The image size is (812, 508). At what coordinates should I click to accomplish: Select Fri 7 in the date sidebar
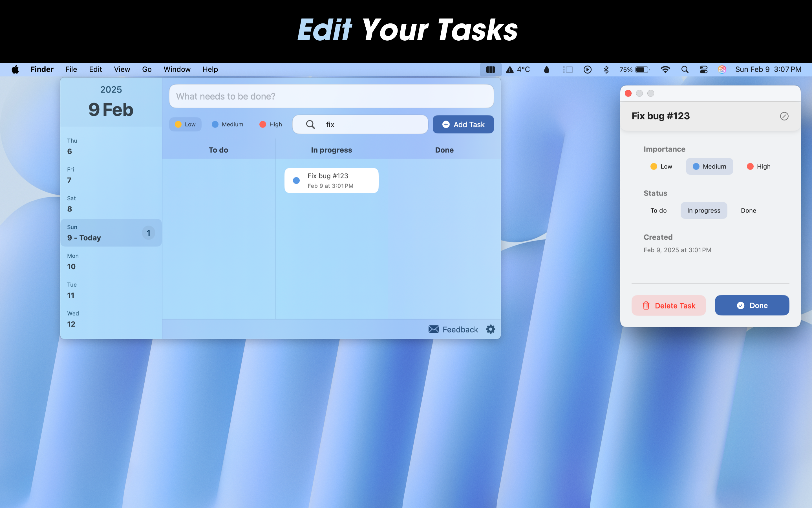(111, 175)
